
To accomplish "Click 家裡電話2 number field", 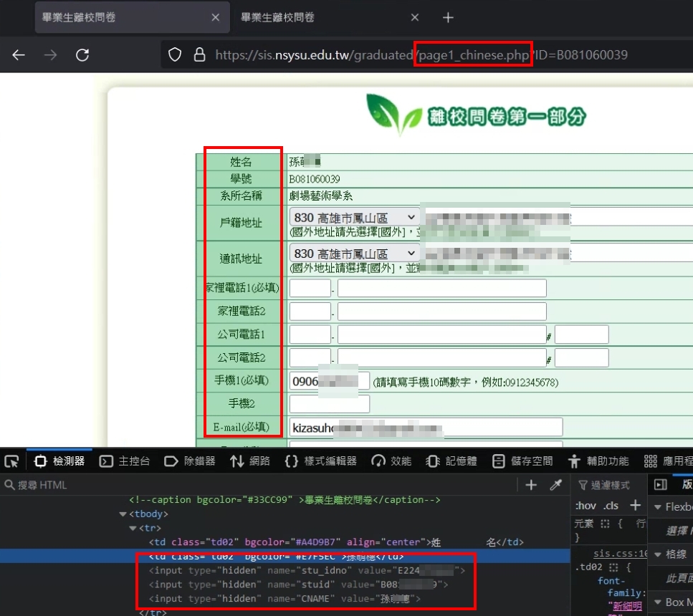I will [x=442, y=312].
